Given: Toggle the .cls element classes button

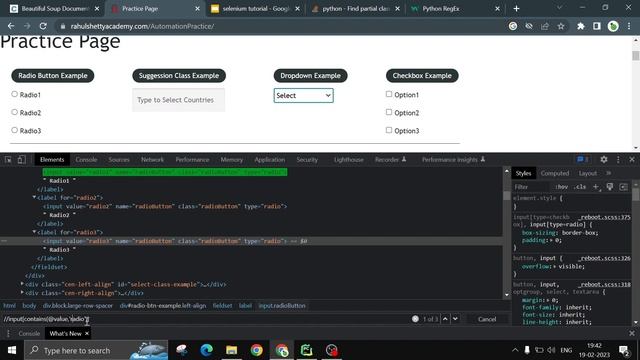Looking at the screenshot, I should click(580, 187).
